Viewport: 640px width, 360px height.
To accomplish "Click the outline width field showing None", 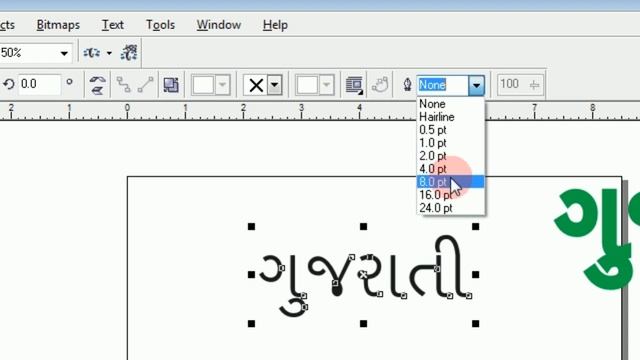I will coord(442,85).
